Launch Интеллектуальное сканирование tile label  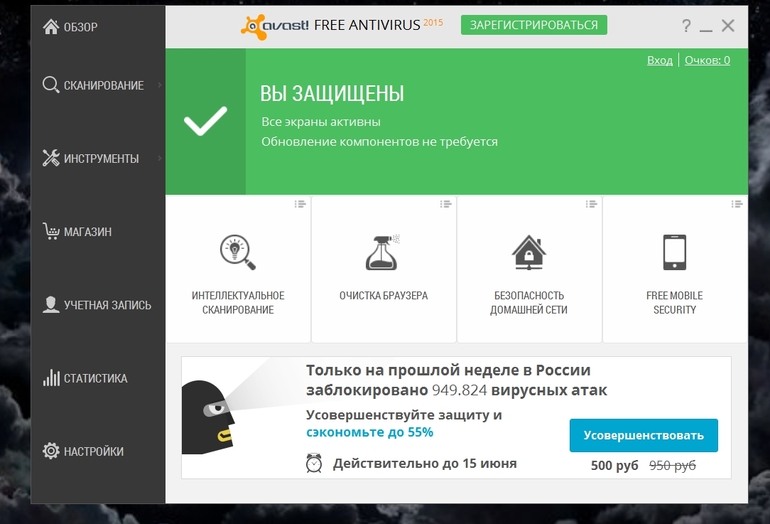click(x=238, y=303)
